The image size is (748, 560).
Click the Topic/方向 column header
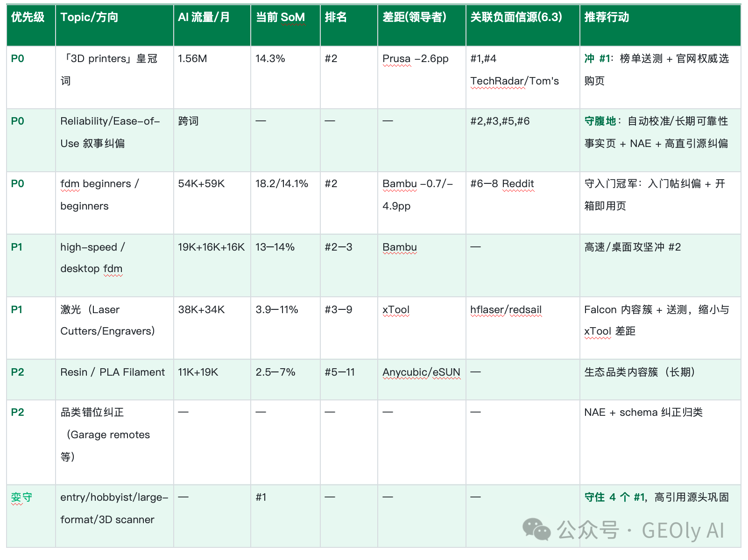point(114,26)
